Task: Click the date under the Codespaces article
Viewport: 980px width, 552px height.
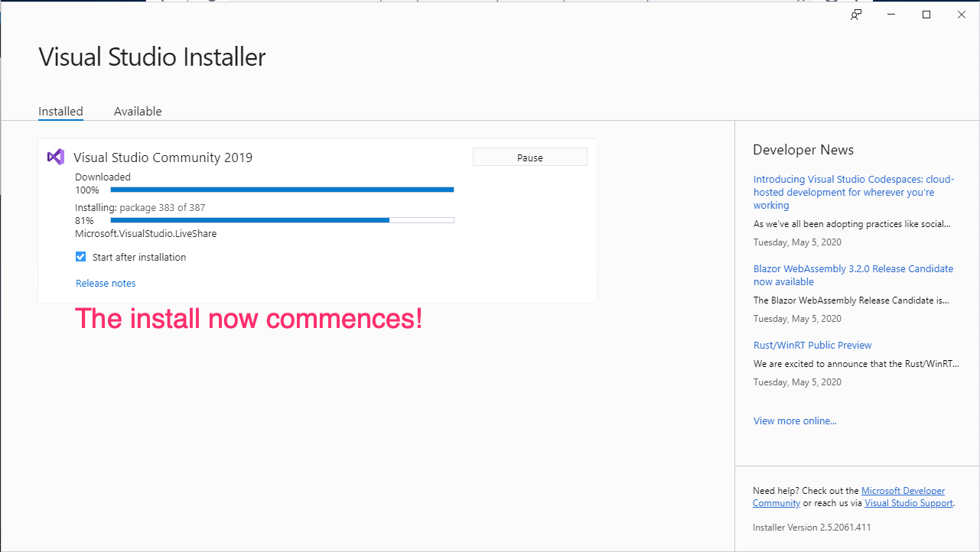Action: (797, 242)
